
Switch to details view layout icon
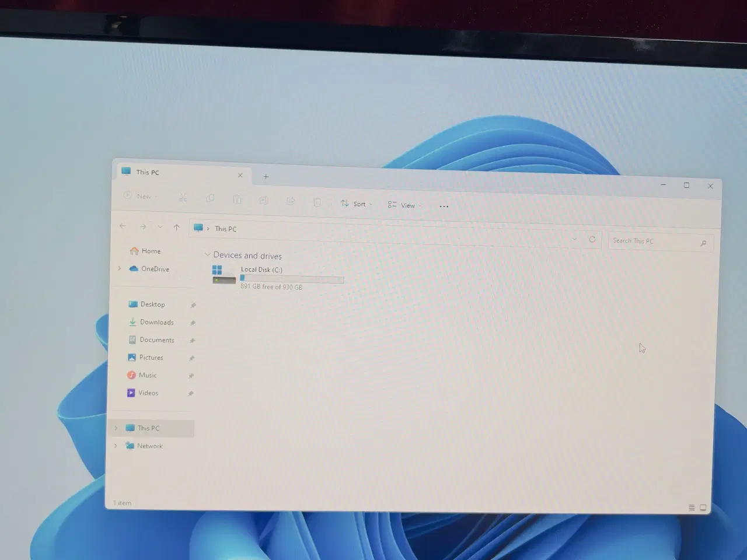pyautogui.click(x=692, y=508)
